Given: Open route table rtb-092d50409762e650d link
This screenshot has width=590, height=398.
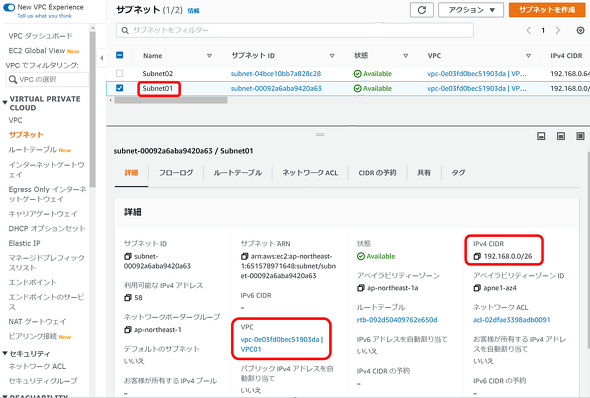Looking at the screenshot, I should (x=397, y=320).
